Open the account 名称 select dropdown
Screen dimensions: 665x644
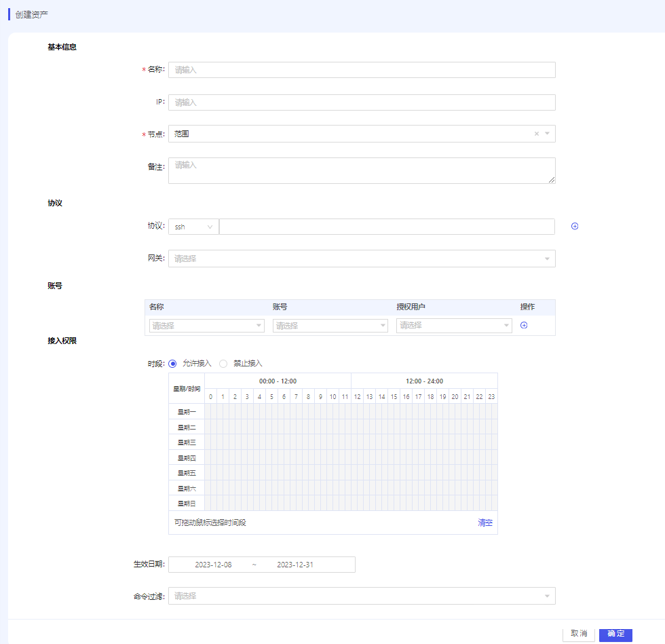(206, 326)
